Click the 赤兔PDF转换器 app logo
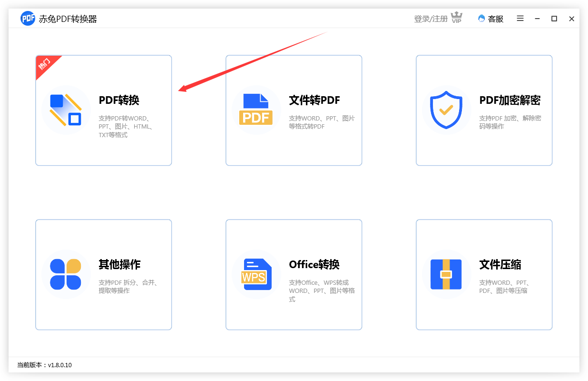Image resolution: width=588 pixels, height=381 pixels. click(x=28, y=19)
